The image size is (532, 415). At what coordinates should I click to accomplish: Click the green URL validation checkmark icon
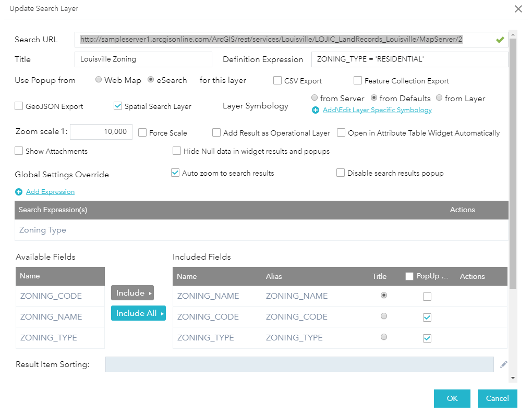point(500,40)
